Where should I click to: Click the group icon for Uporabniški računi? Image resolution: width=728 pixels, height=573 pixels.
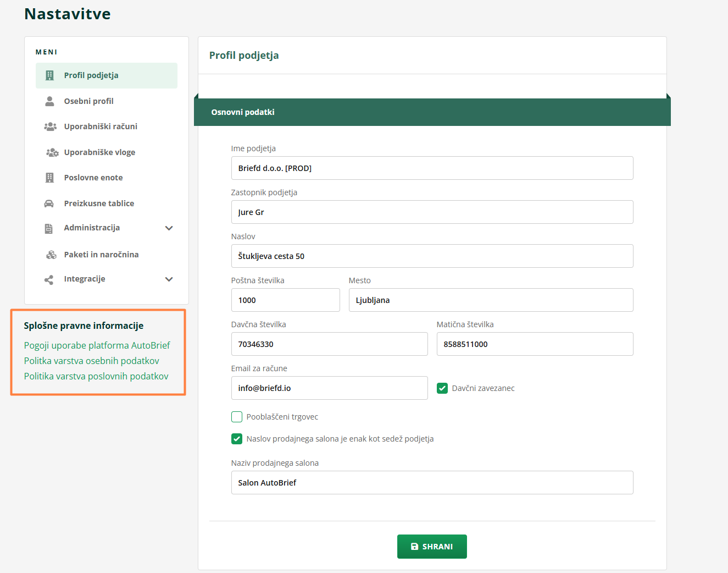(50, 126)
